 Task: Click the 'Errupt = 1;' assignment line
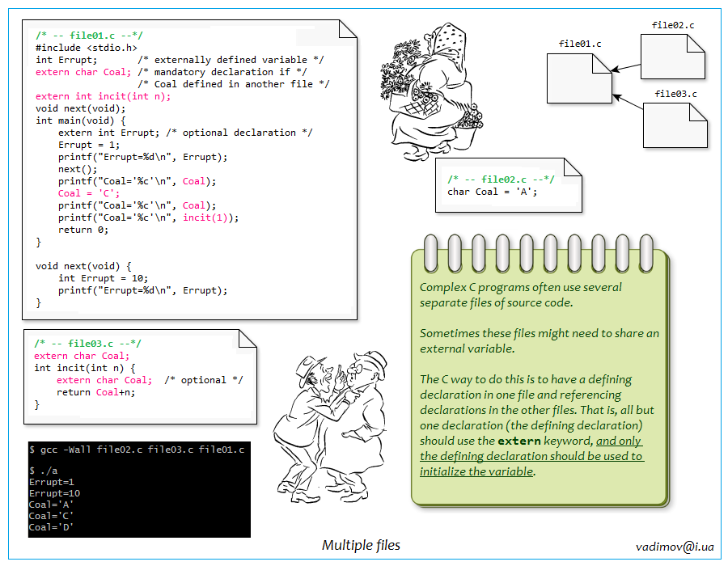(89, 145)
